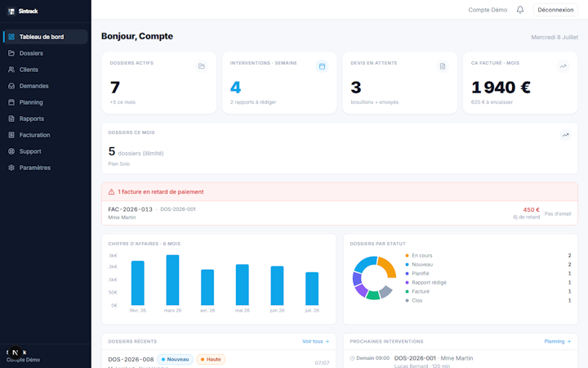Click the orange En cours donut segment

point(388,267)
